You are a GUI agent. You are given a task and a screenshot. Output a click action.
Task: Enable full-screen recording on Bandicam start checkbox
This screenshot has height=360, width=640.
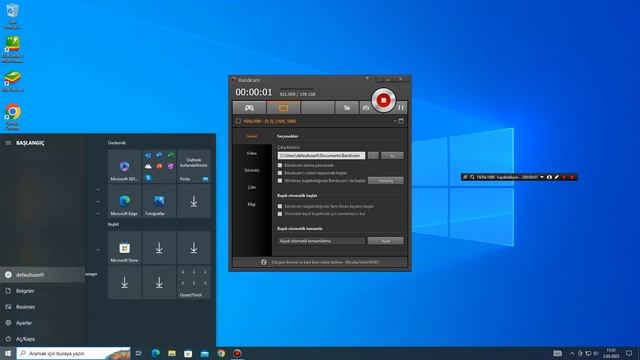pos(280,207)
